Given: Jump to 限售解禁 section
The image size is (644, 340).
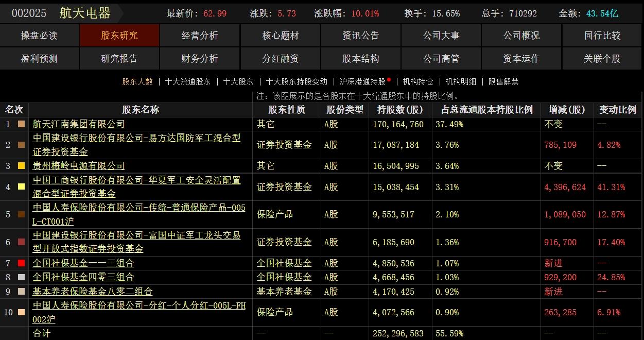Looking at the screenshot, I should tap(503, 81).
